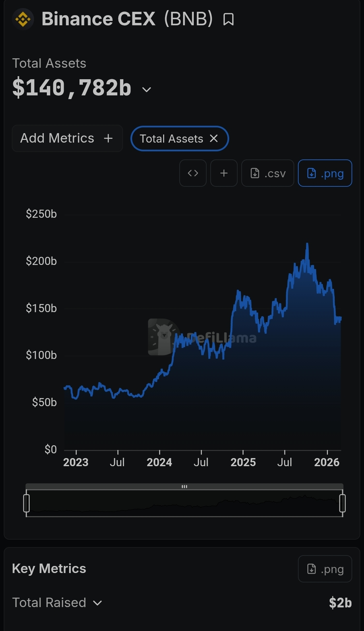Download the chart as .png
This screenshot has width=364, height=631.
point(325,173)
